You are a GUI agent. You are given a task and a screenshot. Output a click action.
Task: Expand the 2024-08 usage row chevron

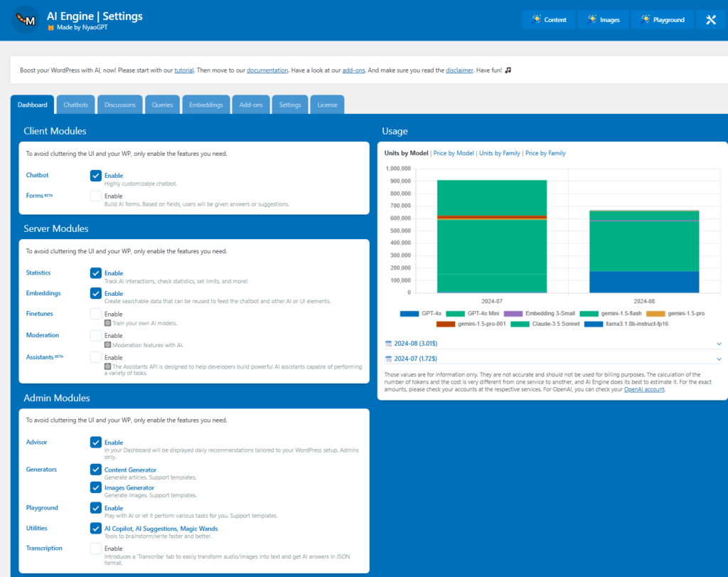(x=719, y=344)
